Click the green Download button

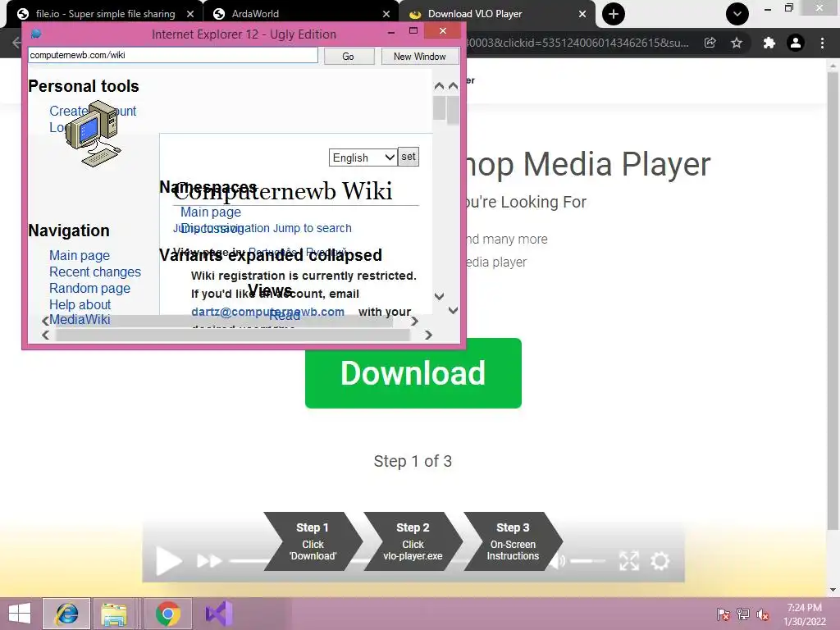pyautogui.click(x=413, y=373)
